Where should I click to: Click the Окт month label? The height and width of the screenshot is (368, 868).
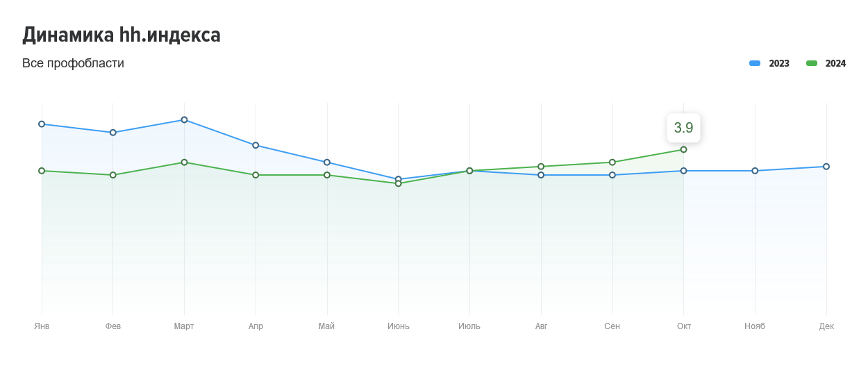[x=684, y=326]
